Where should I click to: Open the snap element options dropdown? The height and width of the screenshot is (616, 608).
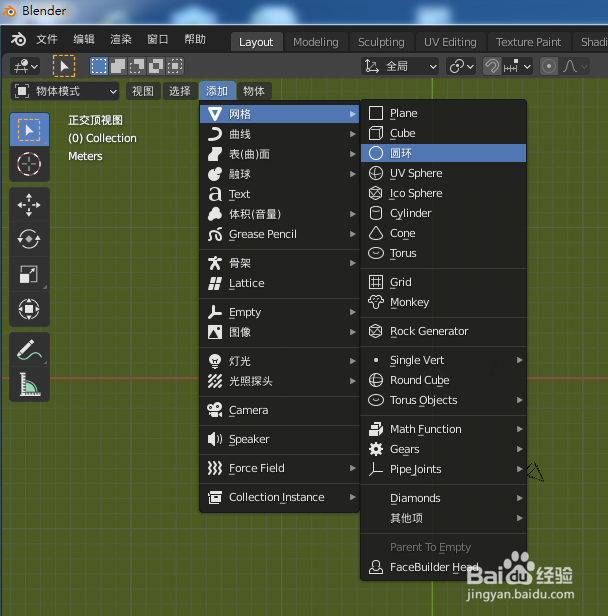[x=517, y=66]
